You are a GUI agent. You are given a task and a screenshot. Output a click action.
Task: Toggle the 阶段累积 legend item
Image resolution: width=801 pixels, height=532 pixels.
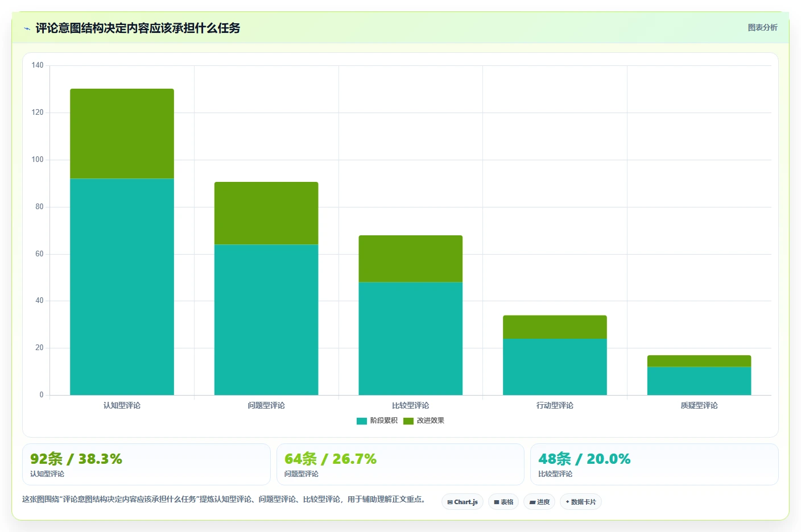click(377, 421)
